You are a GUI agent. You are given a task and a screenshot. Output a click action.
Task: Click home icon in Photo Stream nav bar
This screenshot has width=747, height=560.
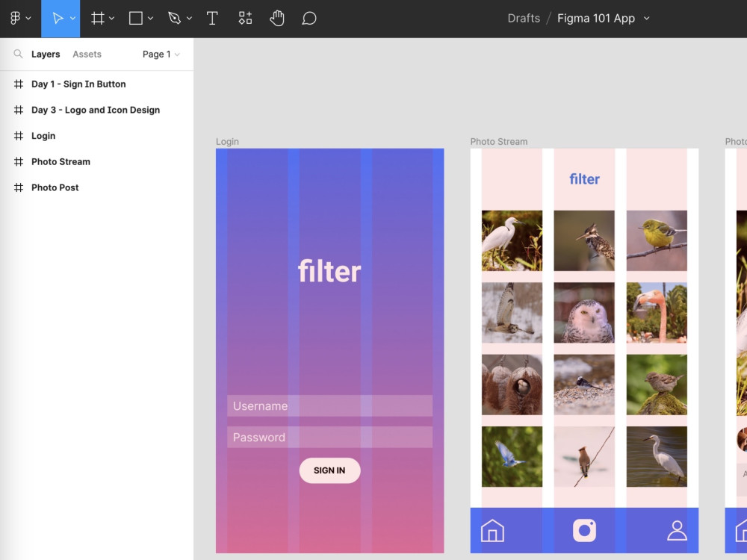point(492,530)
